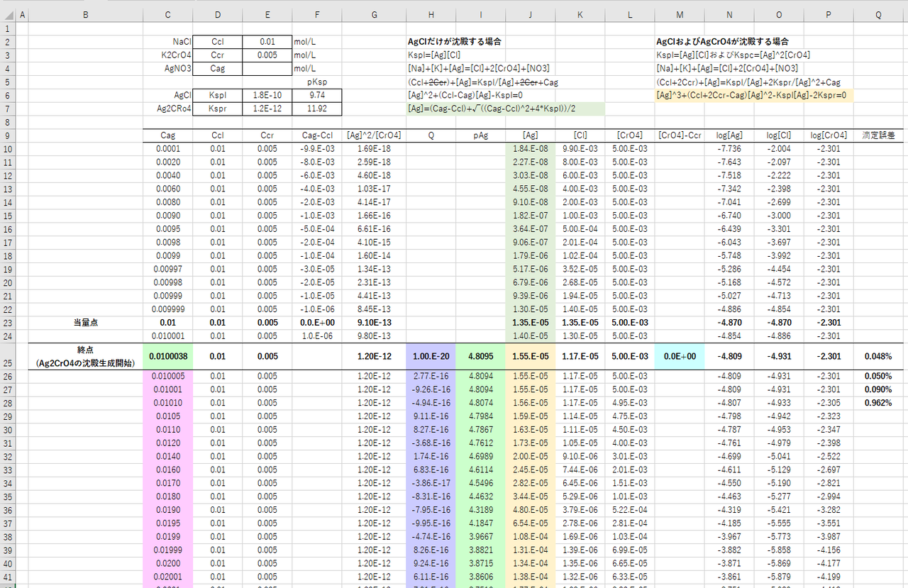908x588 pixels.
Task: Select the 当量点 label cell
Action: tap(86, 323)
